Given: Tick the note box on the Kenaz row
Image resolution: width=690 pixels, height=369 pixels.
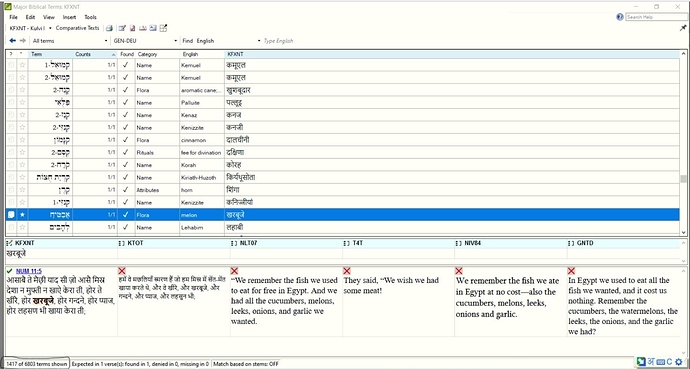Looking at the screenshot, I should pyautogui.click(x=11, y=115).
